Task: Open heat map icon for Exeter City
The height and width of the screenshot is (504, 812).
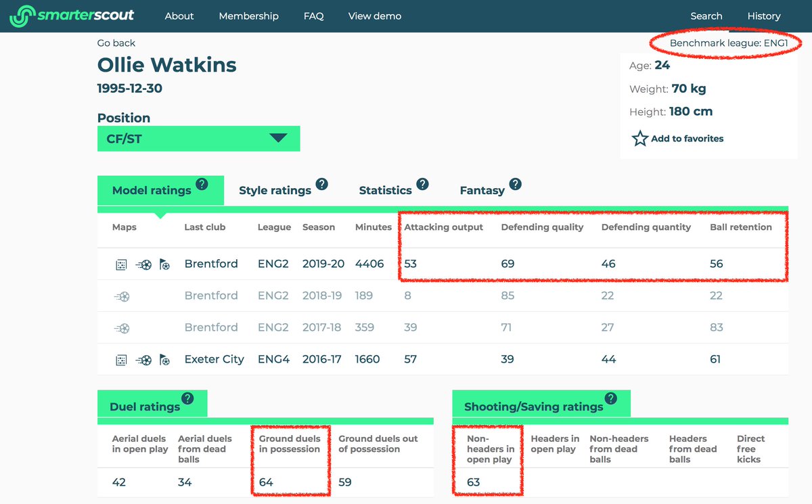Action: pos(121,360)
